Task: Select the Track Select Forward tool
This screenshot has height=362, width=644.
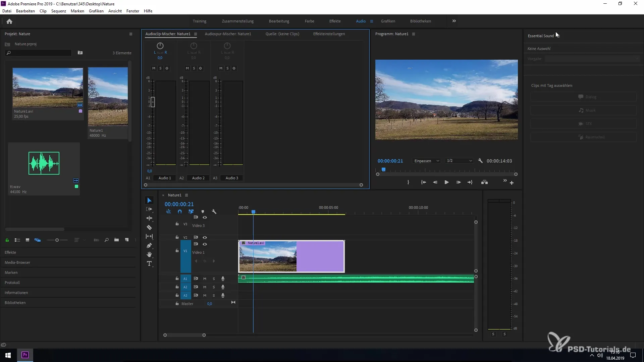Action: tap(149, 209)
